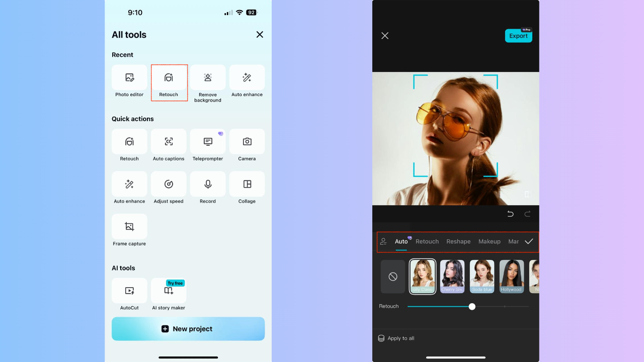This screenshot has height=362, width=644.
Task: Click the Retouch intensity slider handle
Action: pos(472,306)
